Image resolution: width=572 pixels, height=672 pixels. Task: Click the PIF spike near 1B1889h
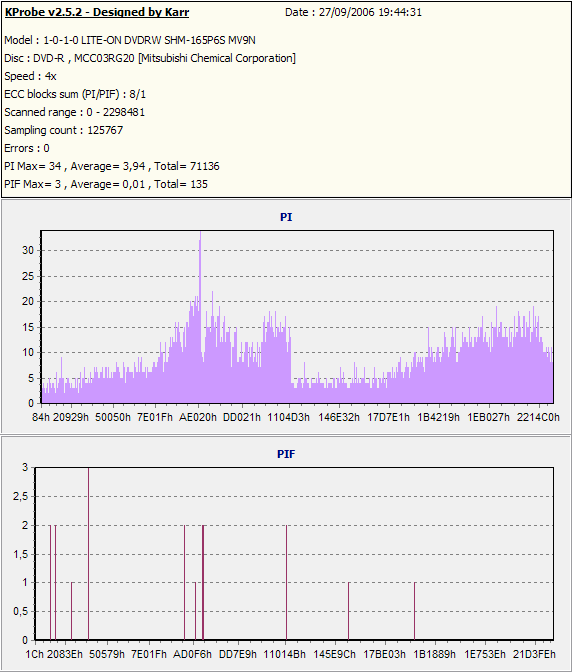[415, 611]
